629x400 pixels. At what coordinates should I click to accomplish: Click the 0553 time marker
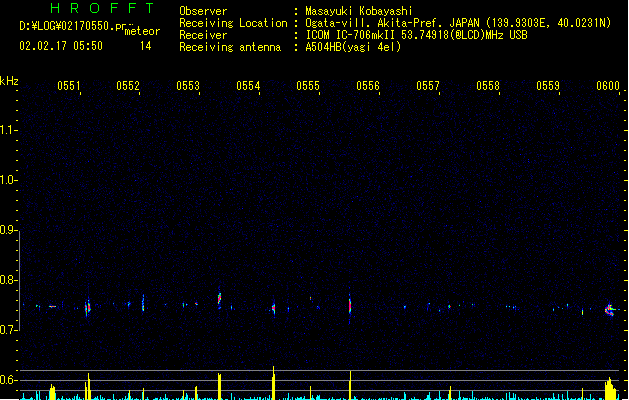point(188,86)
